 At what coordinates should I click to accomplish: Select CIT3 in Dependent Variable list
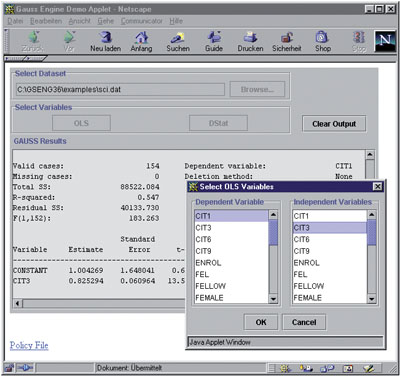(x=231, y=228)
